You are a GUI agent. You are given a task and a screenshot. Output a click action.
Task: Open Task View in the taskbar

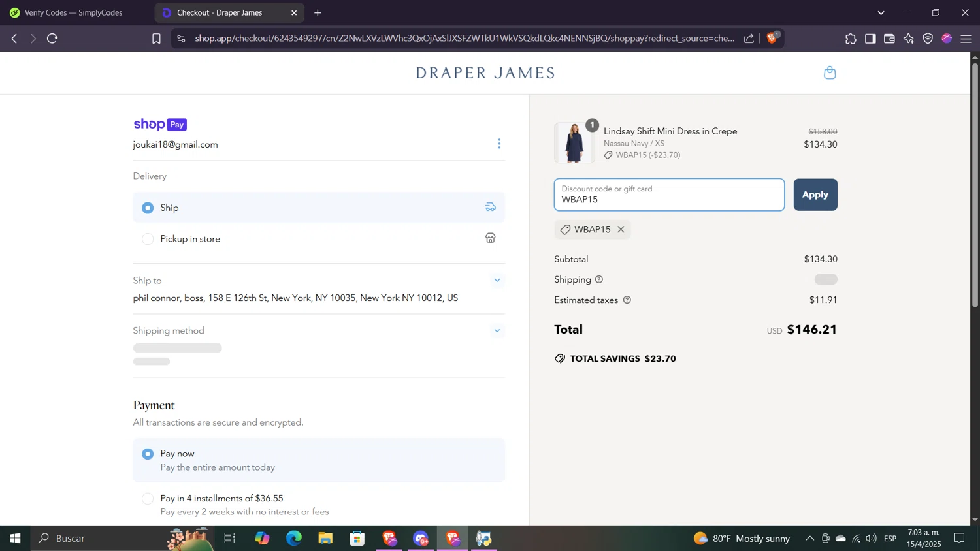point(229,538)
